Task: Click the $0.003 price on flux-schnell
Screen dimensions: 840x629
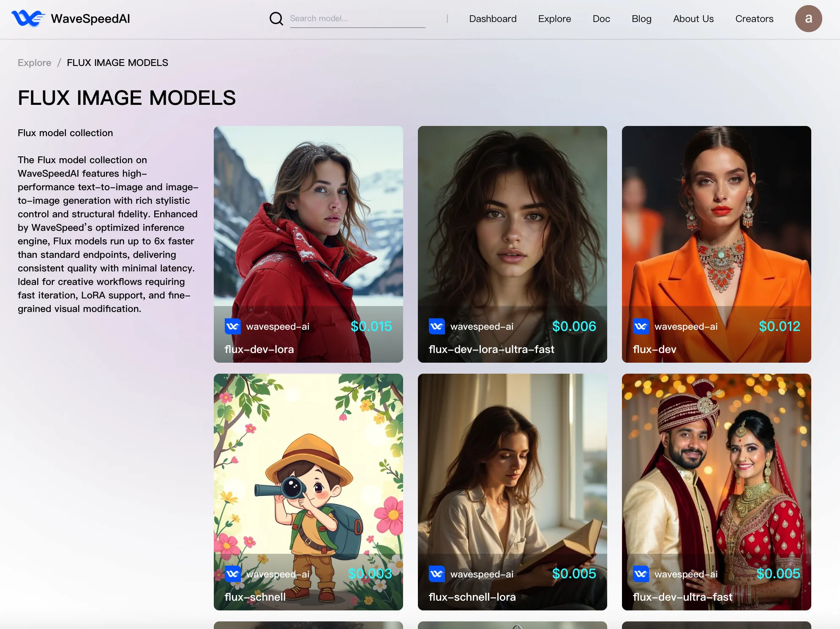Action: point(370,574)
